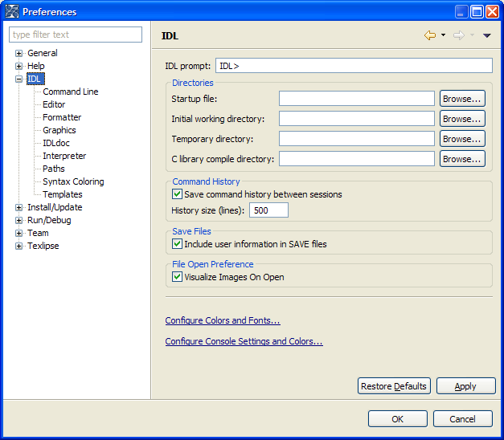
Task: Open the forward history dropdown arrow
Action: pyautogui.click(x=472, y=35)
